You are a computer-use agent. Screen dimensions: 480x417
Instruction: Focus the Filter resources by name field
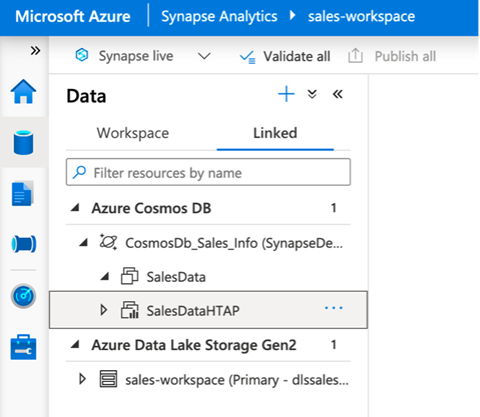click(208, 172)
